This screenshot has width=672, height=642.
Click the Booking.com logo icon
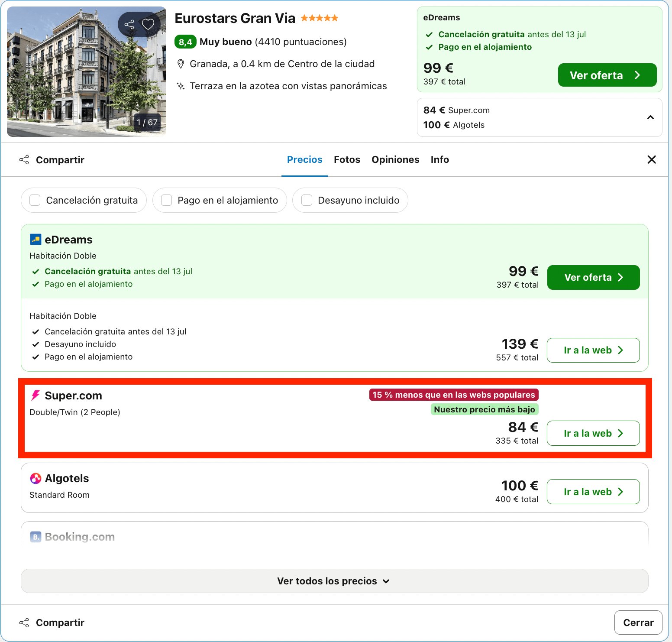point(36,537)
